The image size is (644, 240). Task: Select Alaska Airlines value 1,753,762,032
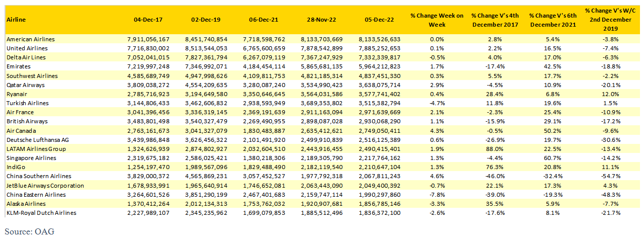(x=264, y=204)
